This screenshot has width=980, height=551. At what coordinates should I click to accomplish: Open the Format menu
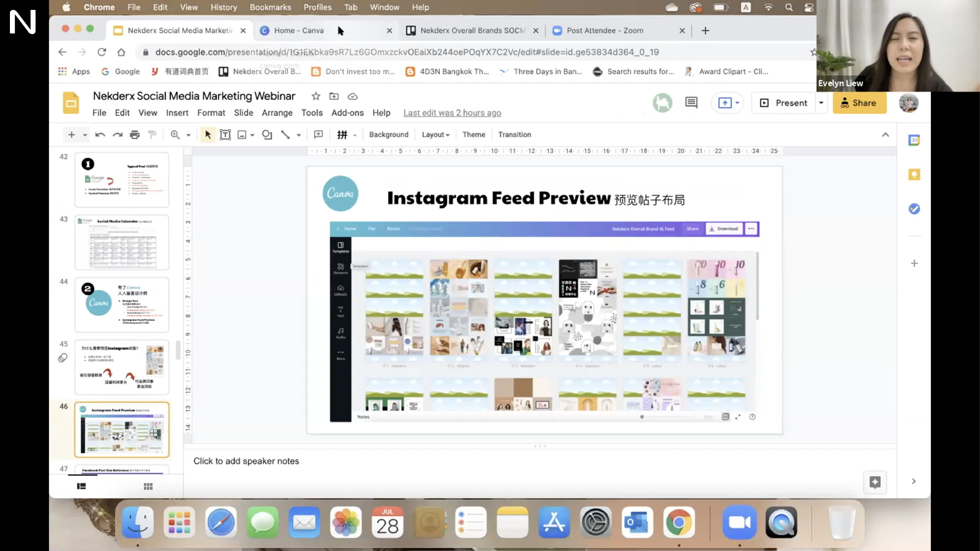click(x=211, y=113)
